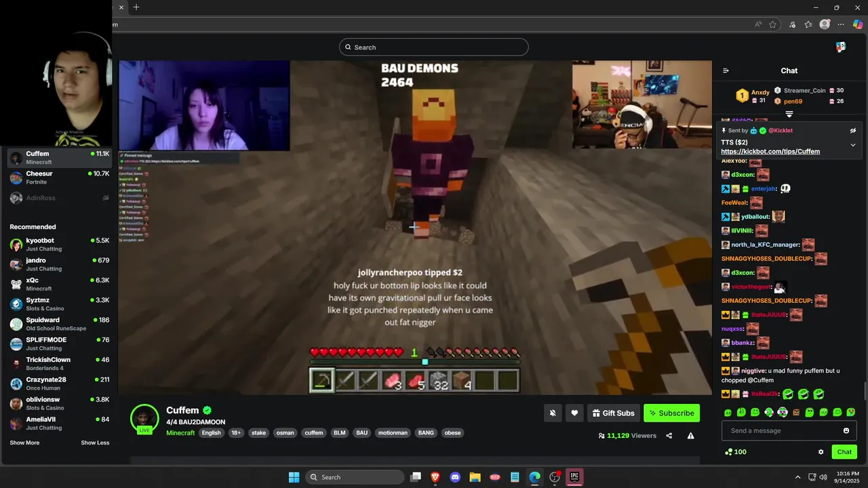Click the green Chat send button
Image resolution: width=868 pixels, height=488 pixels.
coord(844,452)
